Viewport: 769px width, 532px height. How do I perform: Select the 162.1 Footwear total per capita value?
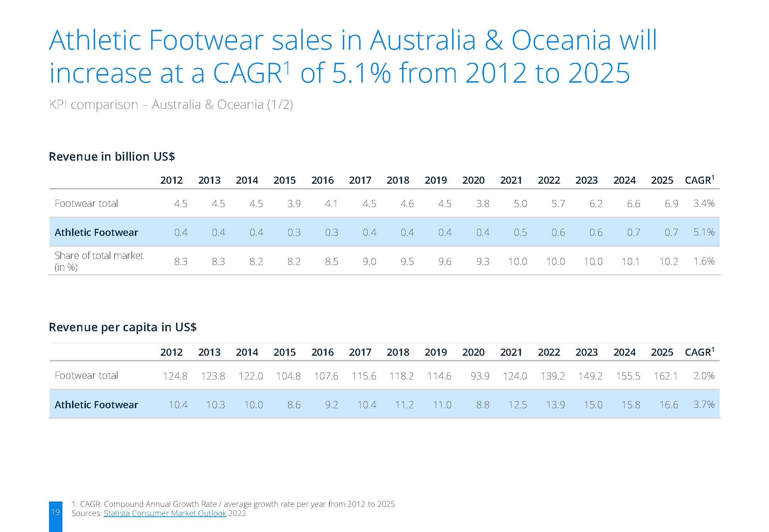coord(666,376)
